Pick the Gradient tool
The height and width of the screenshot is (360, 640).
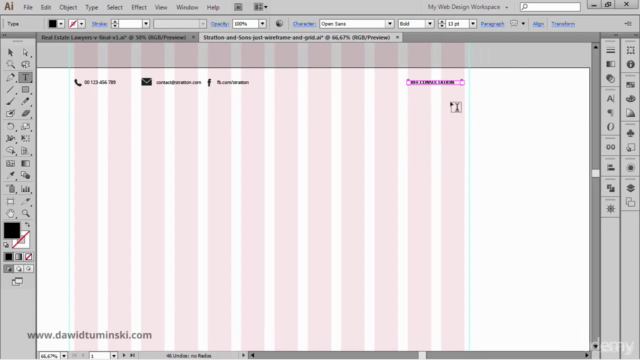(26, 164)
